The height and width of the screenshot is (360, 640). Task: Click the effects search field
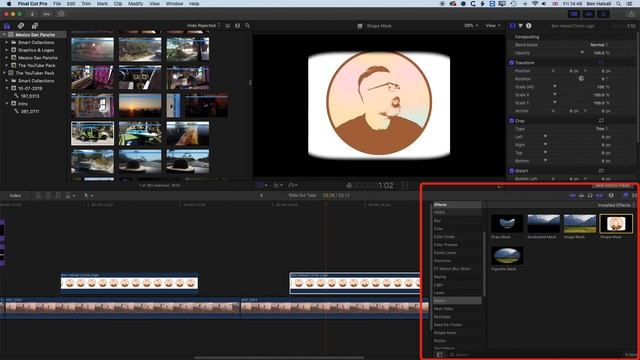point(535,355)
